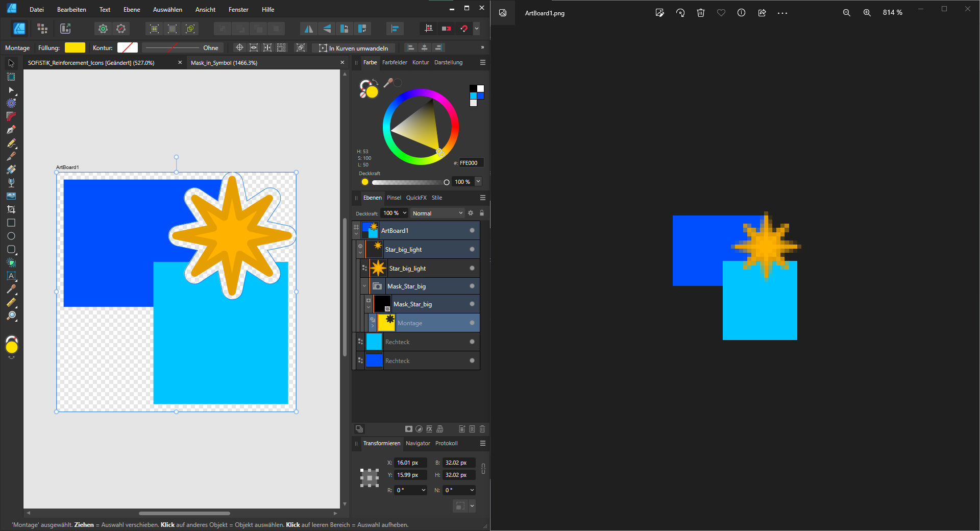Switch to the Farbfelder tab
Image resolution: width=980 pixels, height=531 pixels.
pyautogui.click(x=395, y=62)
